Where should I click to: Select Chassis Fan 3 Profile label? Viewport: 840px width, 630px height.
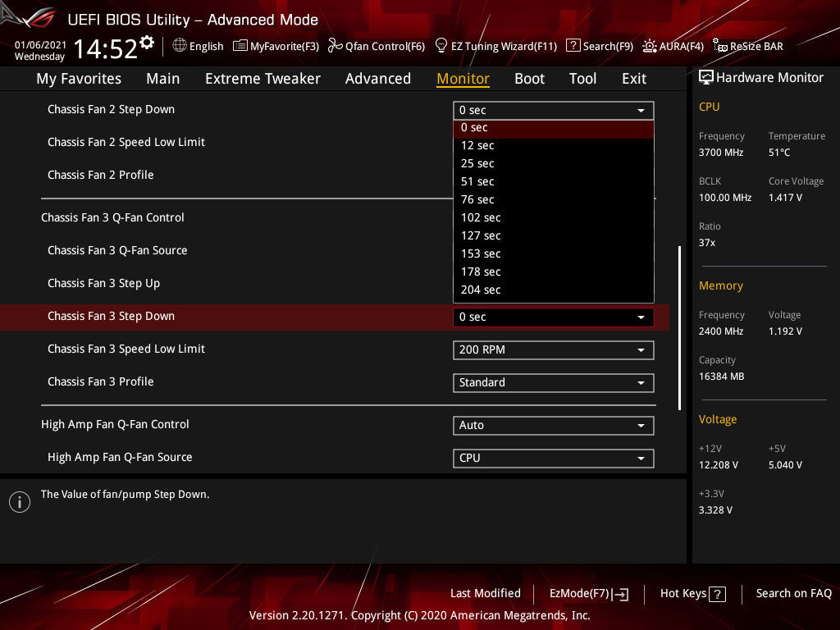click(100, 381)
